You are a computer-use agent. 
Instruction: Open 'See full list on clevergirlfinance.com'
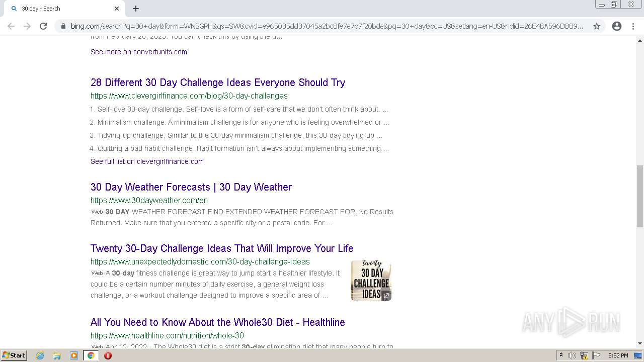(147, 161)
